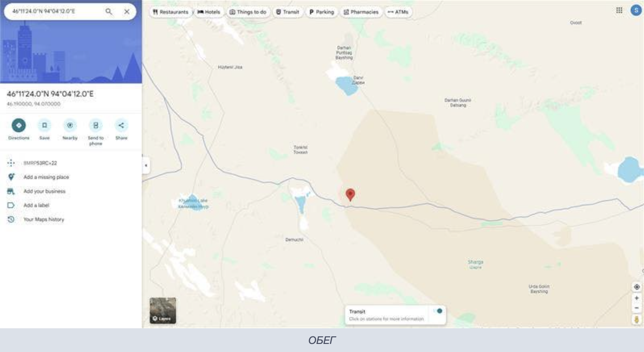Viewport: 644px width, 352px height.
Task: Click Add a missing place
Action: pos(46,177)
